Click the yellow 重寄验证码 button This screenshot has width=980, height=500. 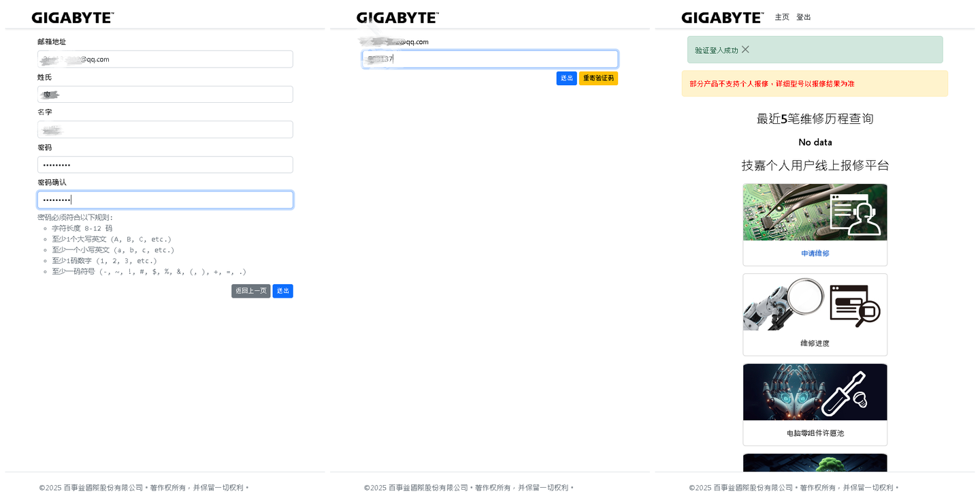tap(599, 78)
